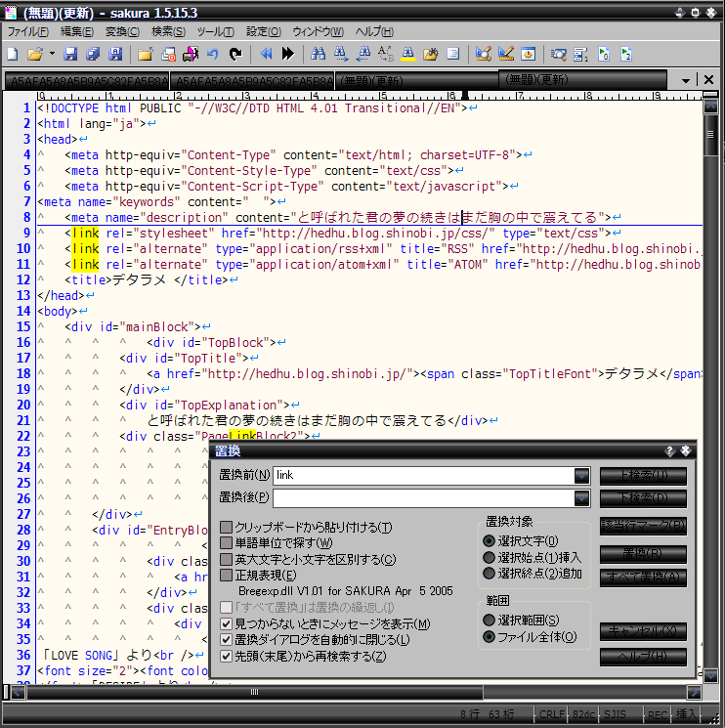Image resolution: width=725 pixels, height=728 pixels.
Task: Jump forward with the black double-right arrows
Action: coord(288,55)
